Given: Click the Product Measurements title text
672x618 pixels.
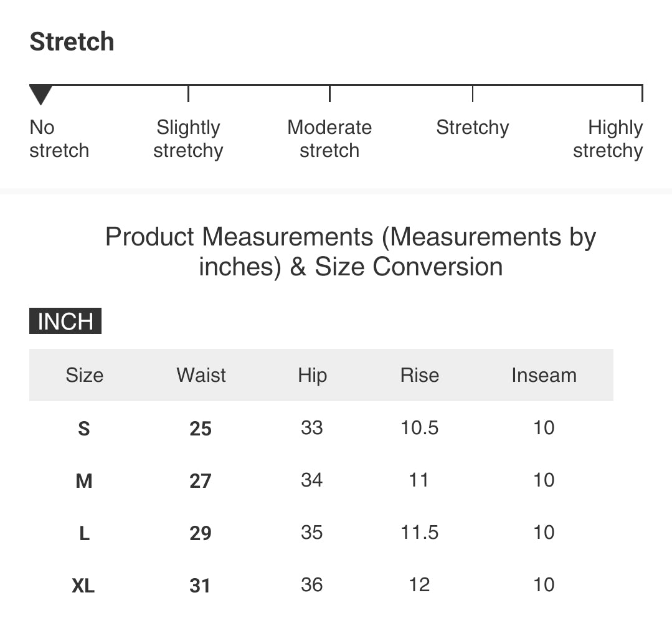Looking at the screenshot, I should (351, 252).
